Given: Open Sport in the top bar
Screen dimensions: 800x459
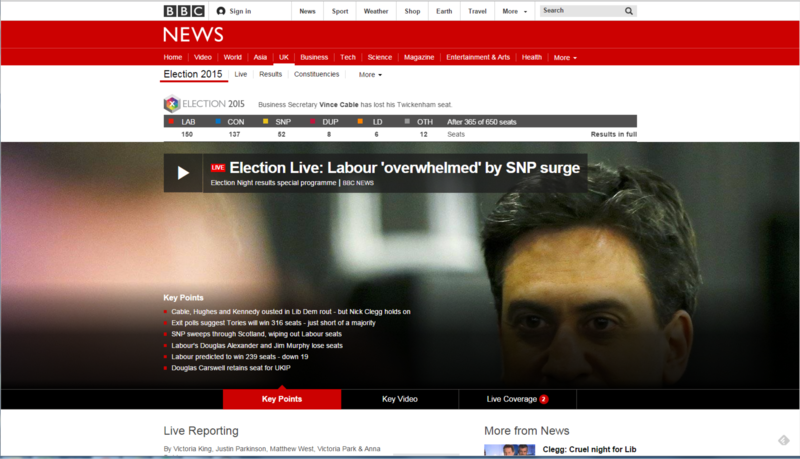Looking at the screenshot, I should click(340, 11).
